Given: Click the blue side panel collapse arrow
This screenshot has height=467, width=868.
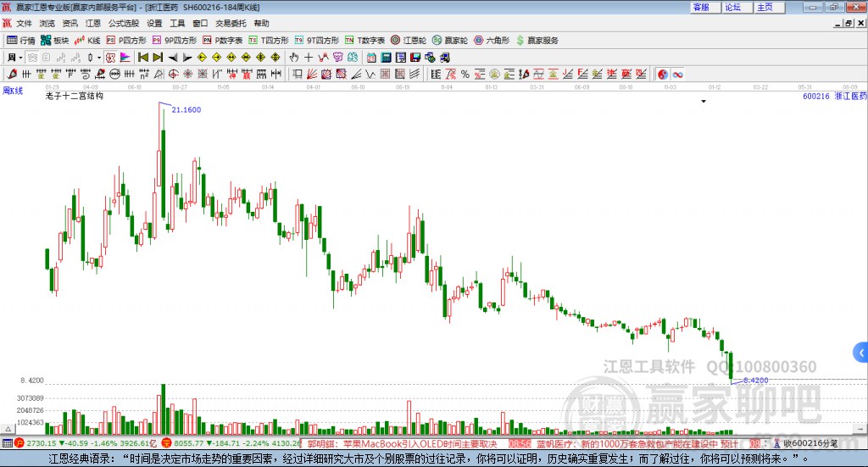Looking at the screenshot, I should coord(861,353).
